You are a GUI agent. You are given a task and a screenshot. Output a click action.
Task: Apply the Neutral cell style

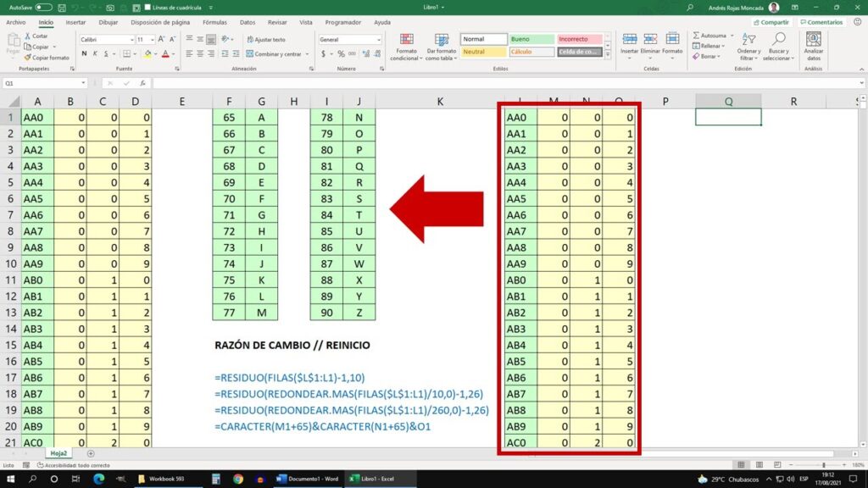(483, 52)
